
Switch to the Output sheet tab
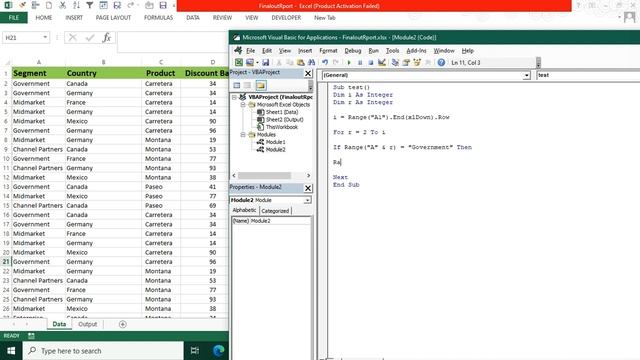[87, 324]
